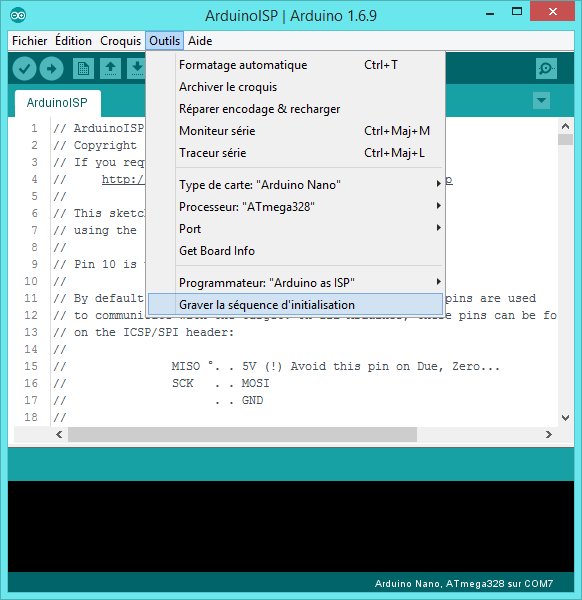The width and height of the screenshot is (582, 600).
Task: Click the Verify checkmark toolbar icon
Action: (24, 69)
